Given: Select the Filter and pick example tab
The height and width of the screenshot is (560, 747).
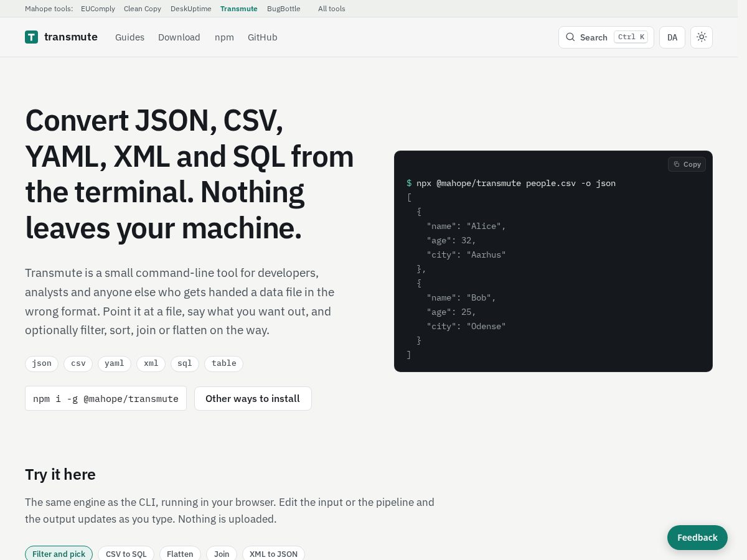Looking at the screenshot, I should pos(59,554).
